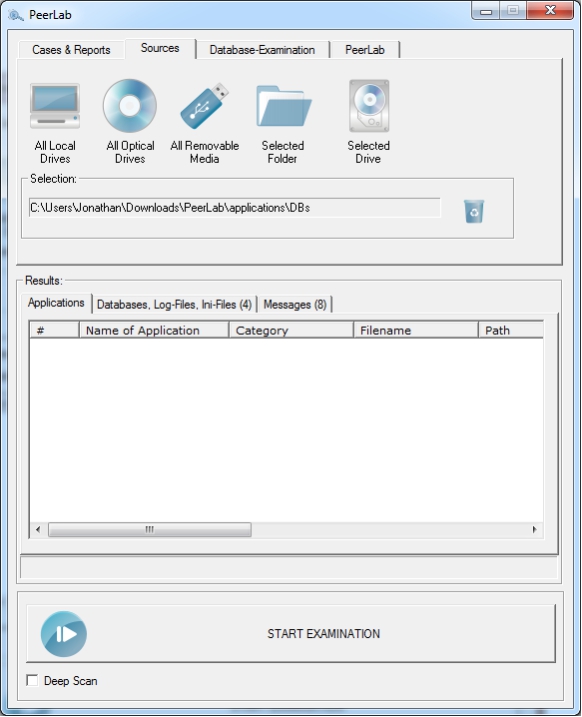Click the blue play icon to start examination
582x717 pixels.
[64, 634]
